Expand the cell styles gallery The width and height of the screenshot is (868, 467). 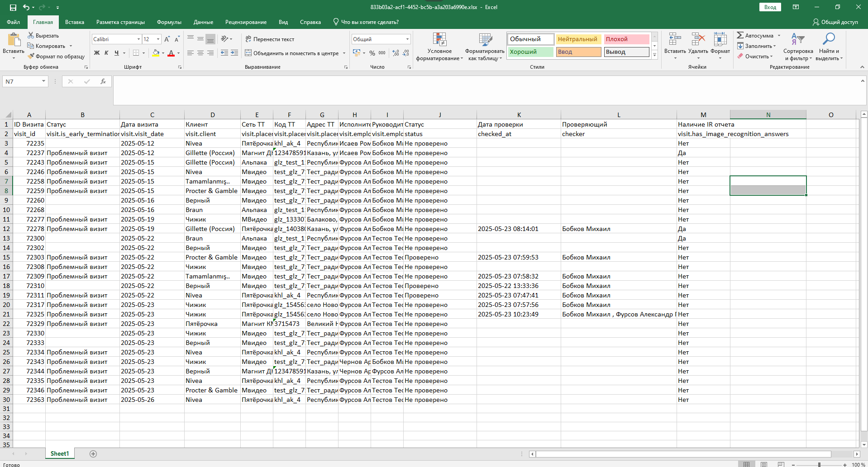[x=654, y=55]
